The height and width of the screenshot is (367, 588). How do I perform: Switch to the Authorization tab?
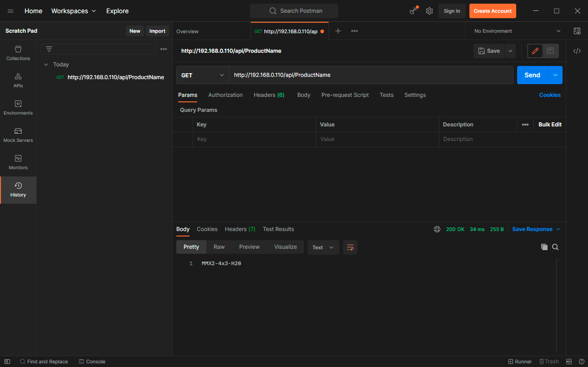[225, 95]
